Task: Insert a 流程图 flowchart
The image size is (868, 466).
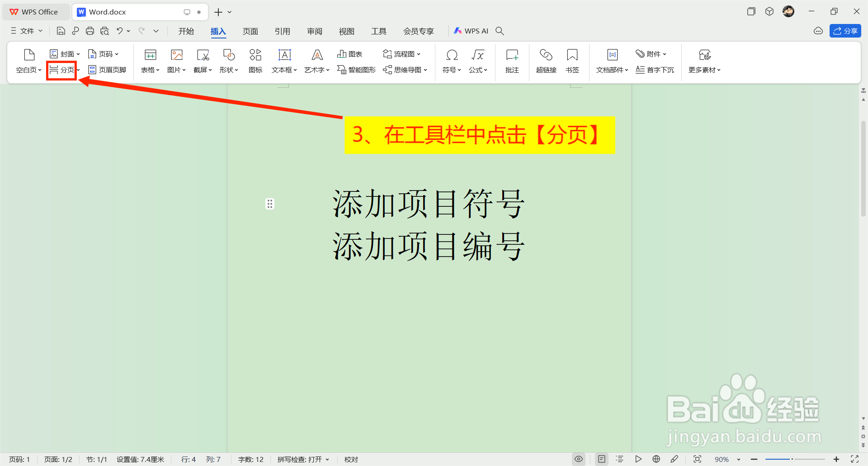Action: 401,54
